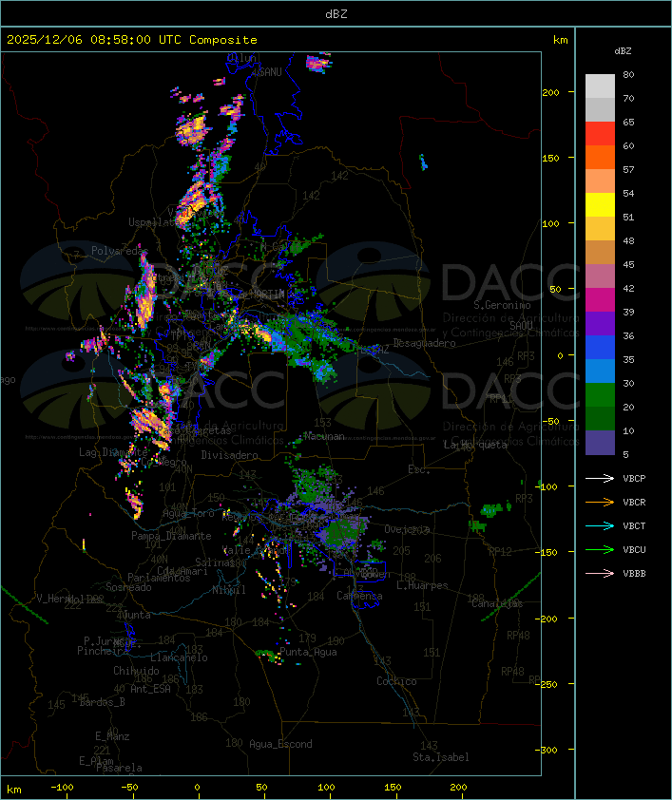Click the dBZ title at top
Screen dimensions: 672x800
coord(336,14)
